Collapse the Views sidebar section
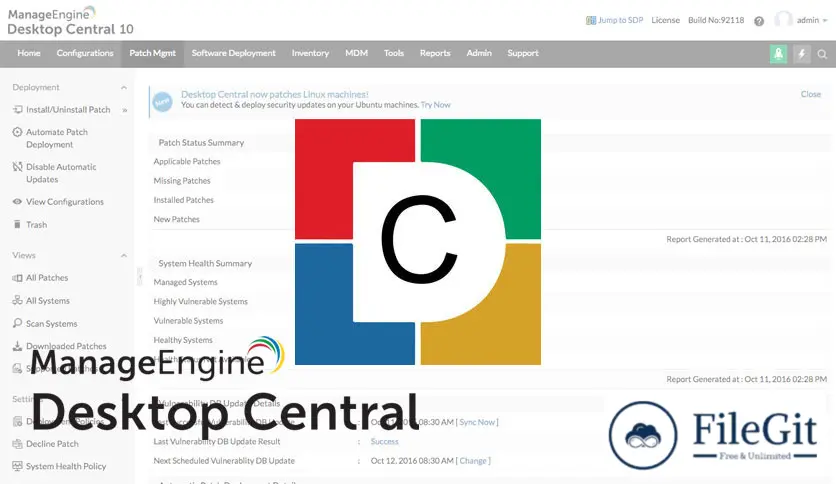Viewport: 836px width, 484px height. coord(124,256)
